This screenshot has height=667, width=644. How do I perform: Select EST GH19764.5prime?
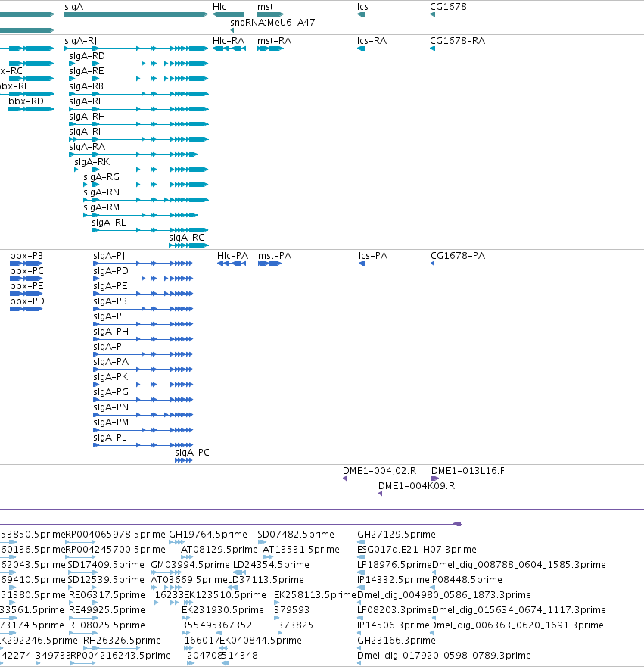click(176, 542)
